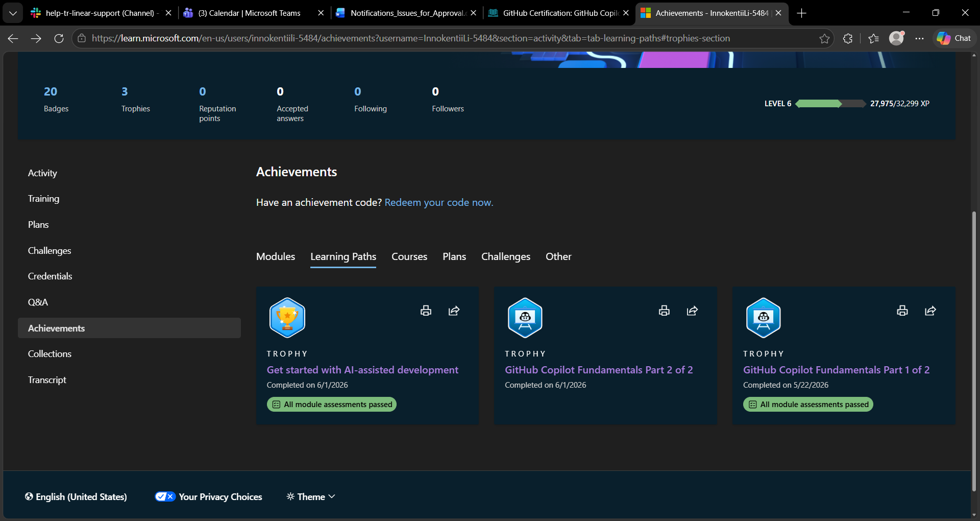
Task: Click Redeem your code now link
Action: [438, 202]
